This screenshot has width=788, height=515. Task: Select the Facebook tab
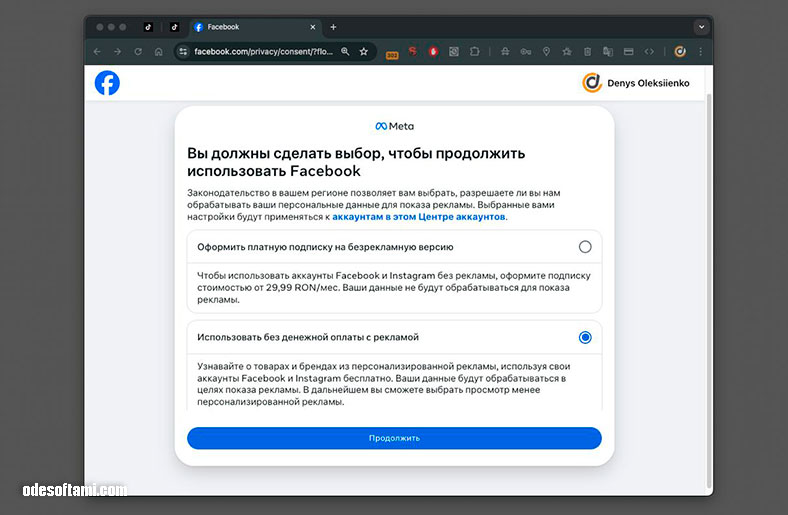(255, 27)
